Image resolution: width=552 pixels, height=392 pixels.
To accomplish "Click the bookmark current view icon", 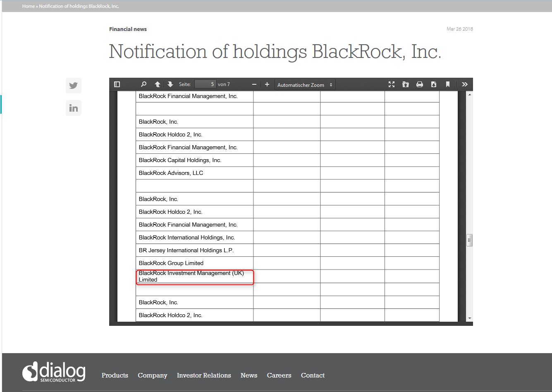I will point(448,84).
